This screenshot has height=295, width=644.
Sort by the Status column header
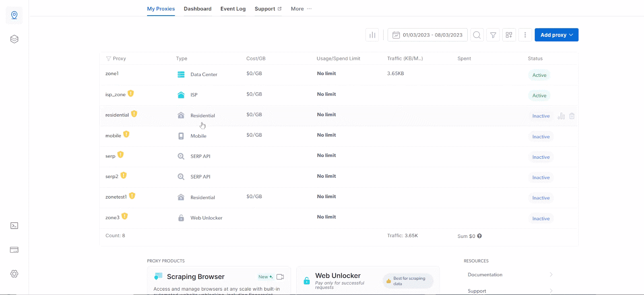pyautogui.click(x=535, y=59)
